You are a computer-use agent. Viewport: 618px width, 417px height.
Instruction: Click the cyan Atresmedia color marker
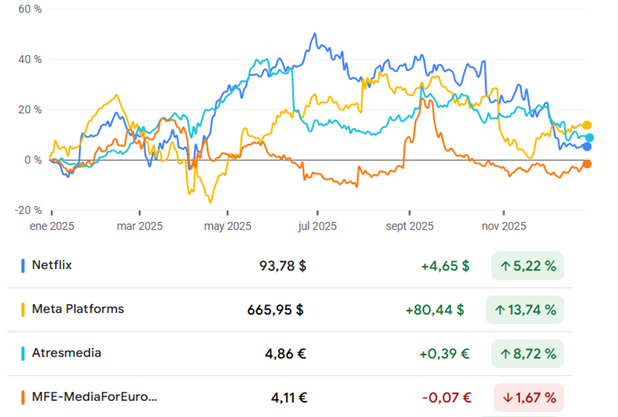tap(23, 353)
